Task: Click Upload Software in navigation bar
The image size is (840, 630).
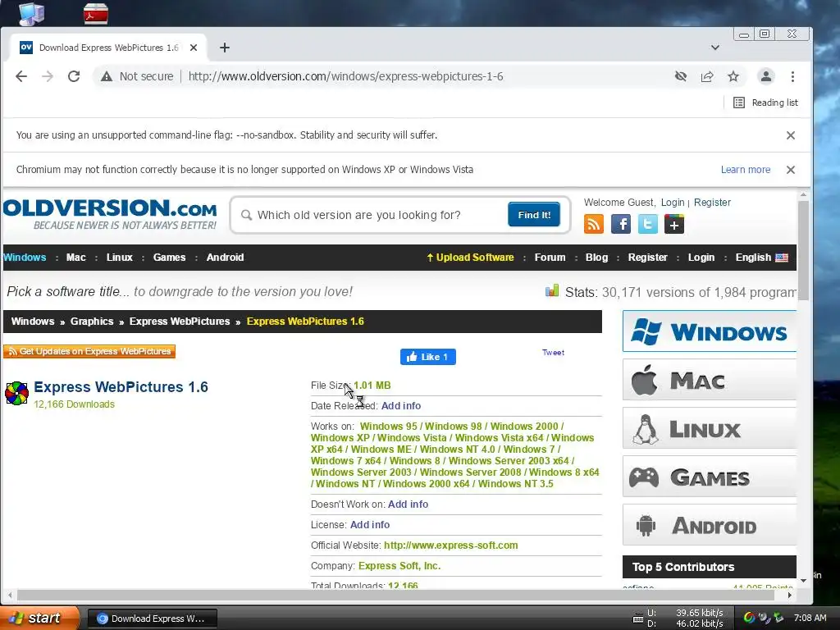Action: [x=470, y=257]
